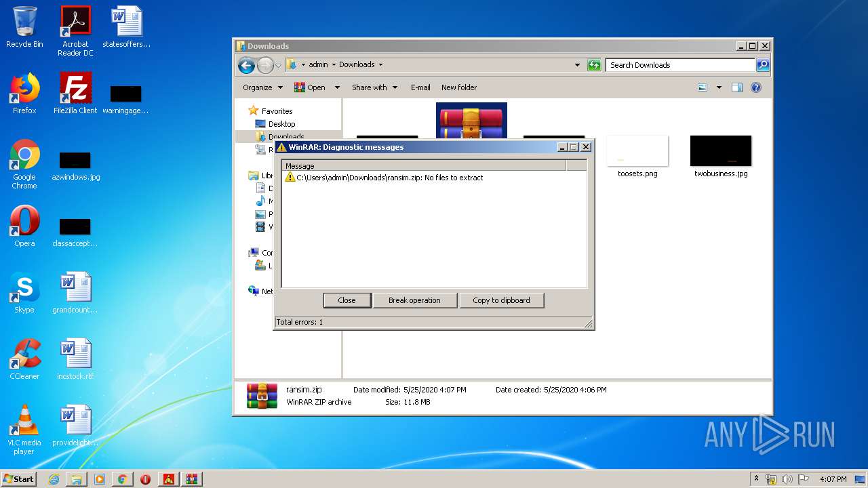The width and height of the screenshot is (868, 488).
Task: Open Explorer help question mark icon
Action: [x=756, y=87]
